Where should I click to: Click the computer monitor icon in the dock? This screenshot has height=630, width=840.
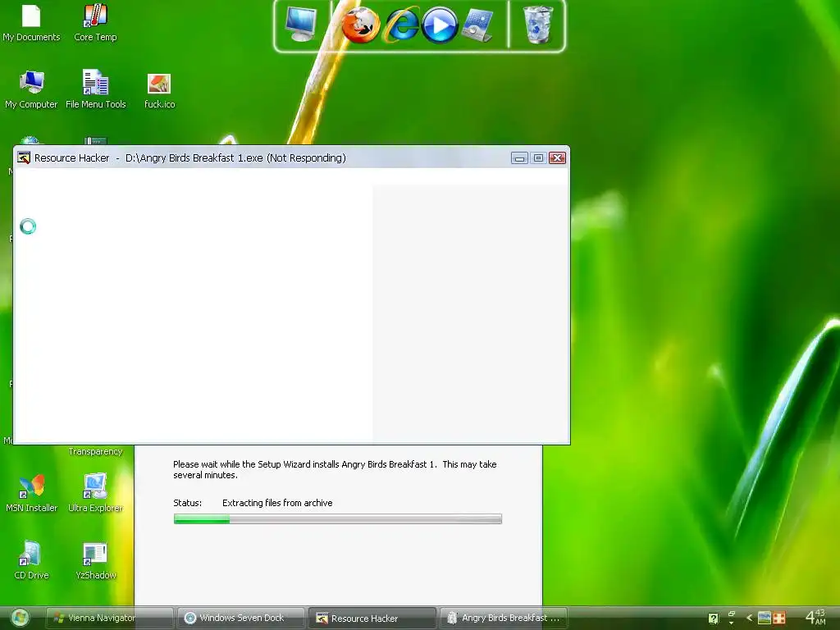click(301, 24)
